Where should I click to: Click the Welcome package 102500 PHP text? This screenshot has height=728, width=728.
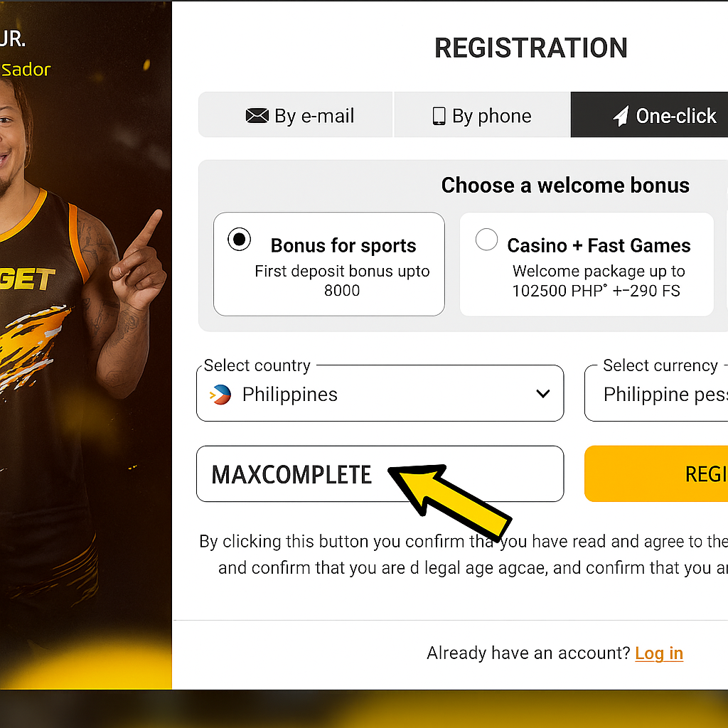(597, 281)
